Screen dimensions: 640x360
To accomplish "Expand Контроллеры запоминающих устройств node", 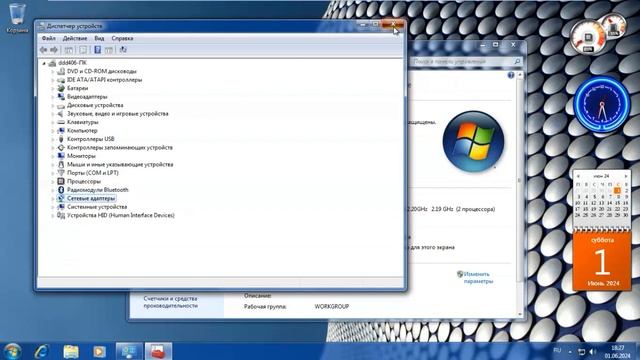I will 53,148.
